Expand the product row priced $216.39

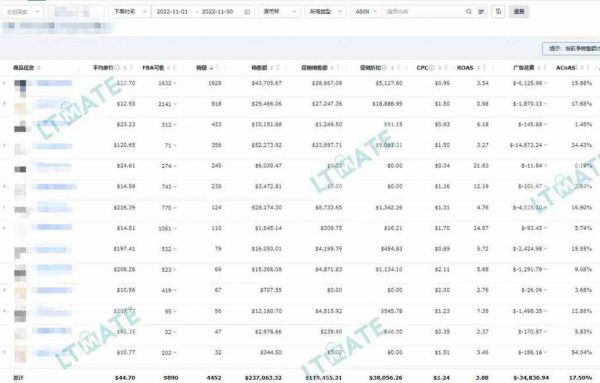click(x=4, y=207)
